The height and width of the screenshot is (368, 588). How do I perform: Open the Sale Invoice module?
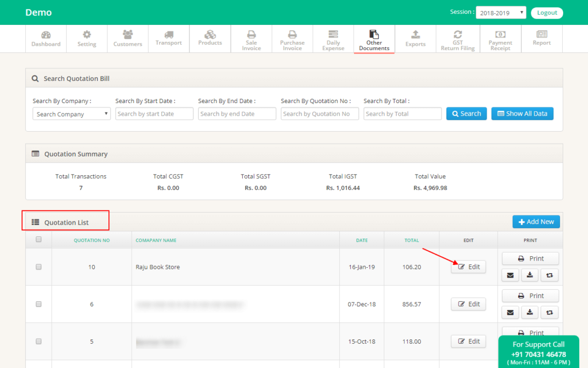[x=251, y=39]
